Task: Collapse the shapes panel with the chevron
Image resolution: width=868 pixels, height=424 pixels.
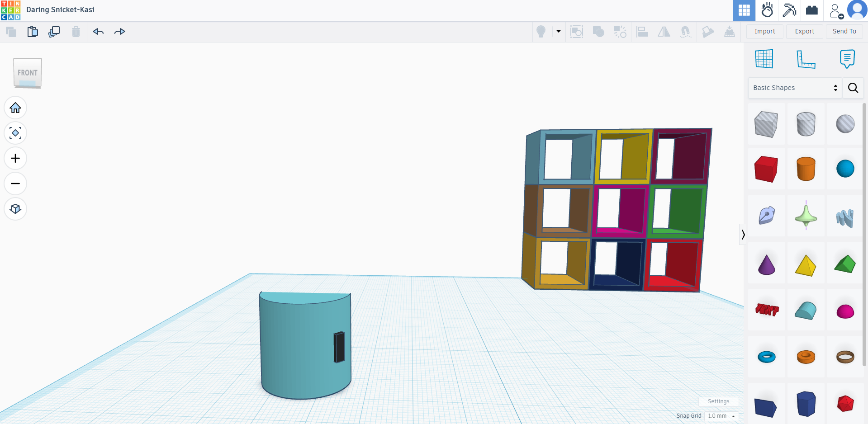Action: coord(743,234)
